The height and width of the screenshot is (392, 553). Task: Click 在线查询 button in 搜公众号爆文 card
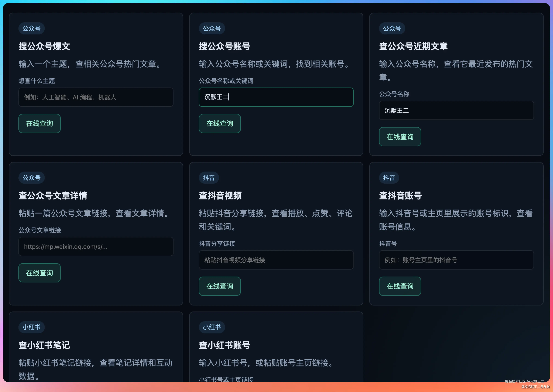pyautogui.click(x=40, y=123)
